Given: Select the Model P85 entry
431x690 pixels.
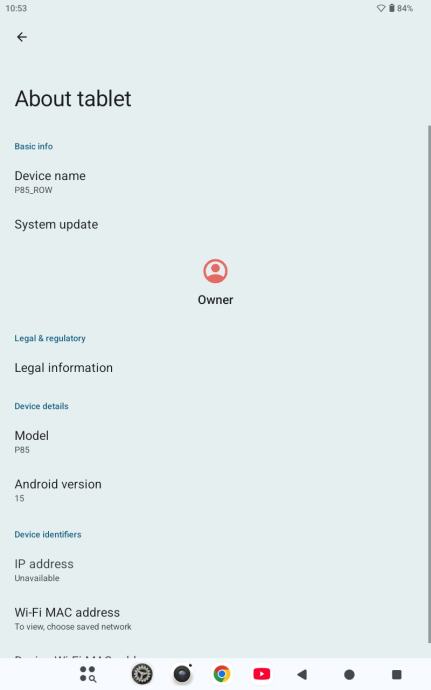Looking at the screenshot, I should [215, 442].
